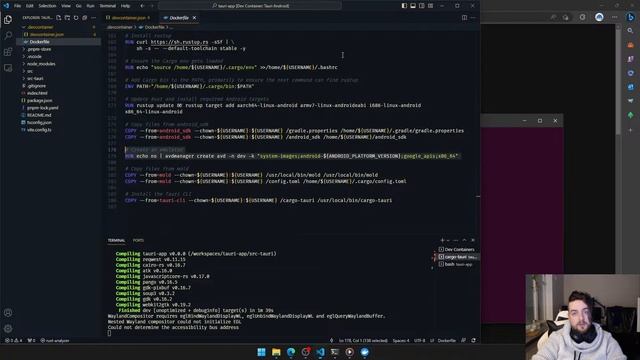Screen dimensions: 640x360
Task: Click Refresh Explorer icon
Action: (76, 18)
